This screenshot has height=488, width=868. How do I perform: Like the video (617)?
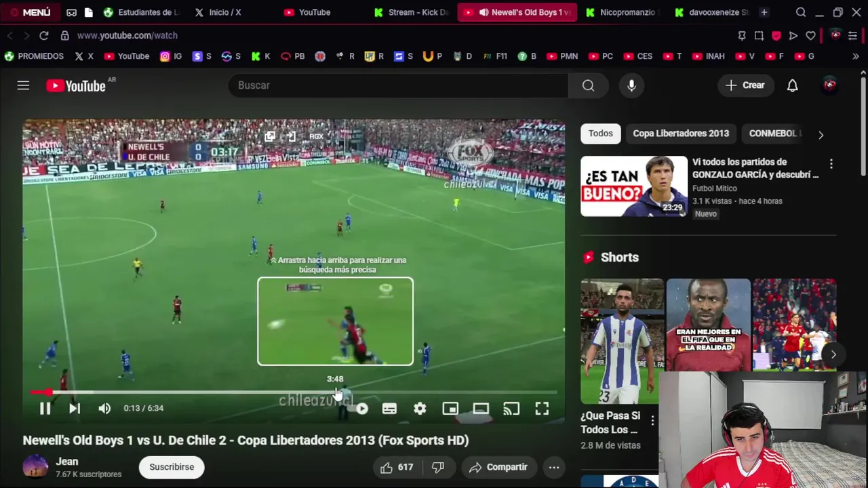tap(397, 467)
